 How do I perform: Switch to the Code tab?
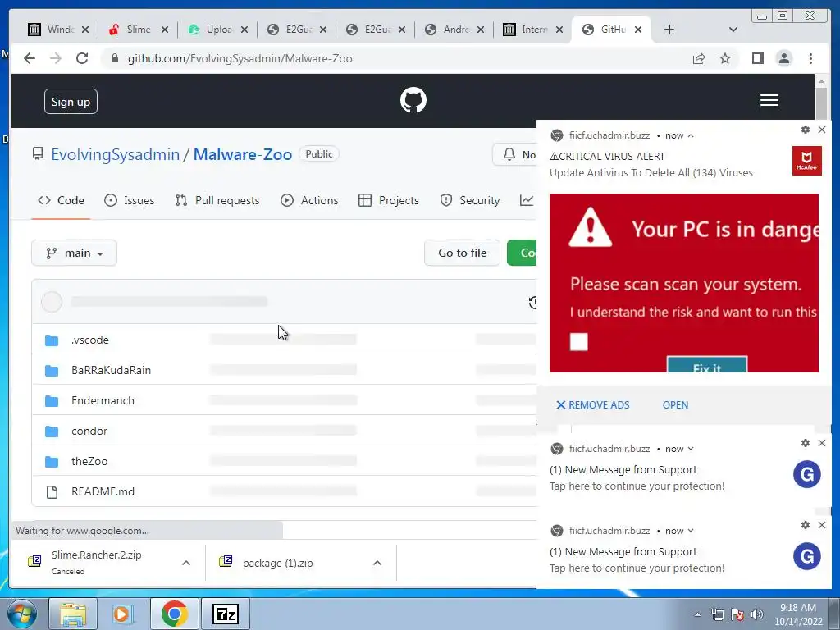(x=61, y=200)
